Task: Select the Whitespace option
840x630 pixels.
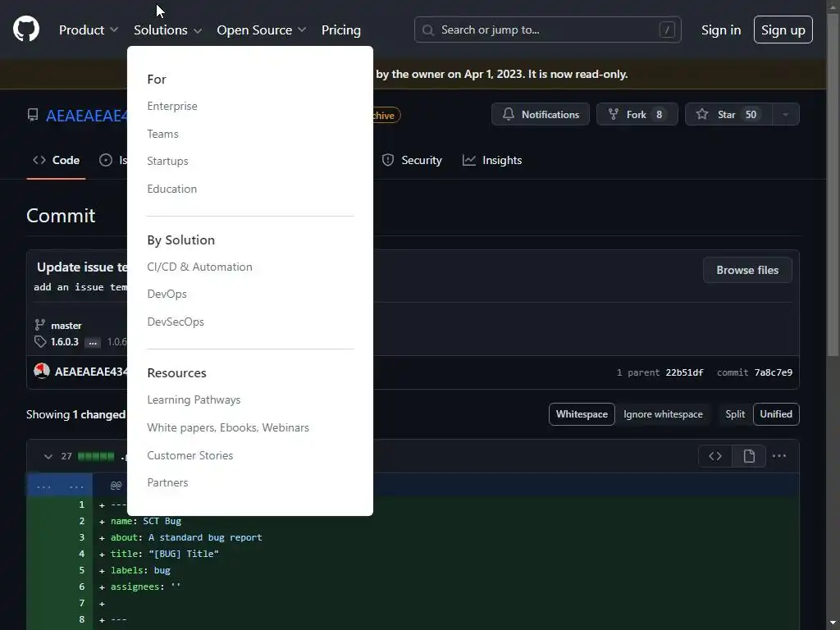Action: pyautogui.click(x=582, y=414)
